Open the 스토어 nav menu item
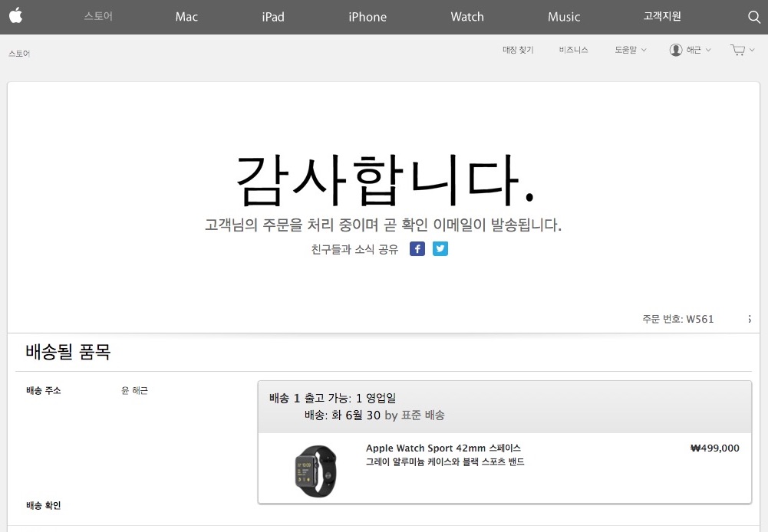Screen dimensions: 768x532 [98, 16]
